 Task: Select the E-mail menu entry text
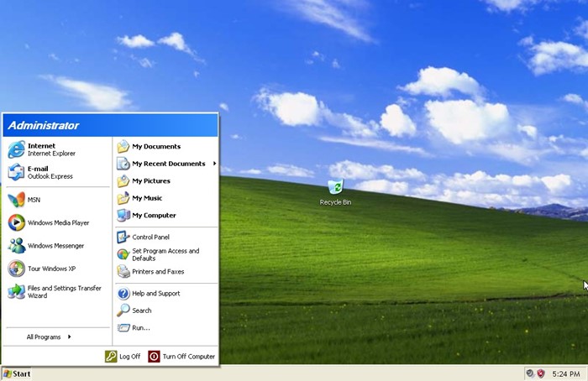tap(38, 169)
